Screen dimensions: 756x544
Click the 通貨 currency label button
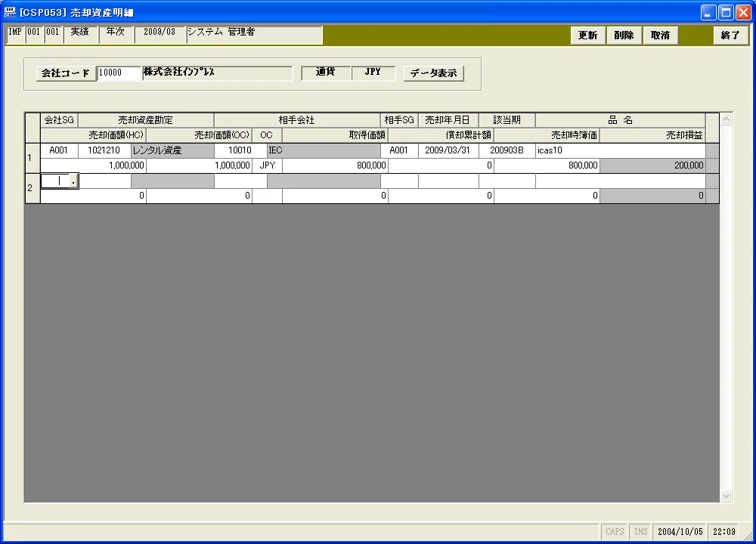point(325,72)
